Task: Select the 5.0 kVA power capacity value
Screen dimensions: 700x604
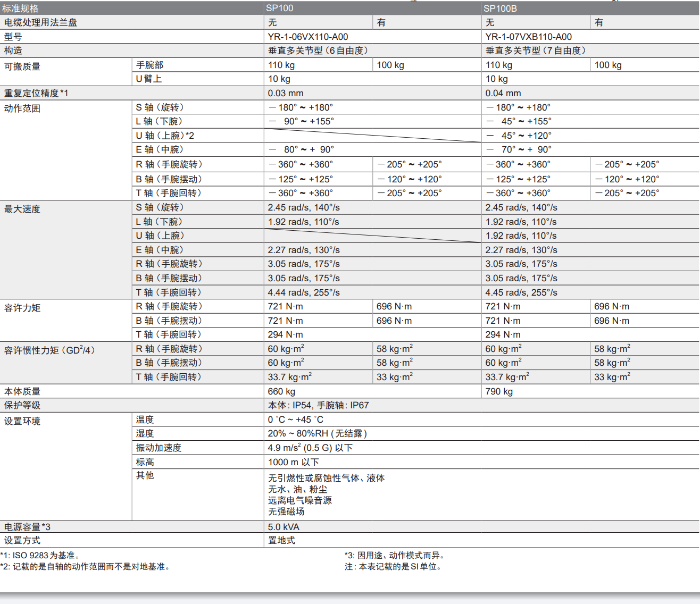Action: coord(284,527)
